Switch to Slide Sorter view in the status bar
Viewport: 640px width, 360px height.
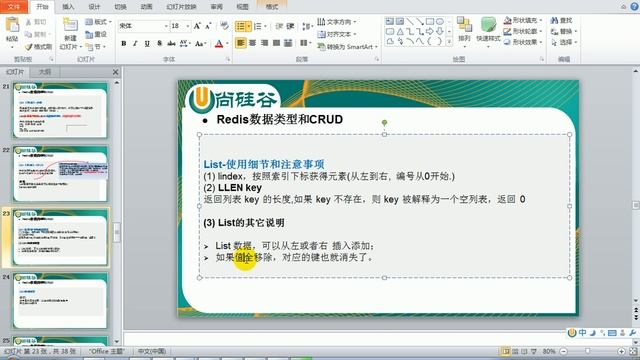click(515, 351)
